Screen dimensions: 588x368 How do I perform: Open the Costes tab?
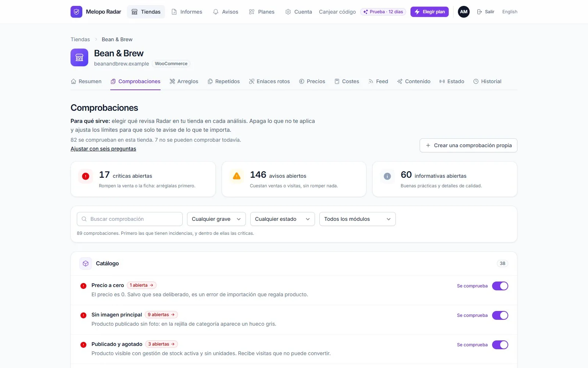click(347, 81)
